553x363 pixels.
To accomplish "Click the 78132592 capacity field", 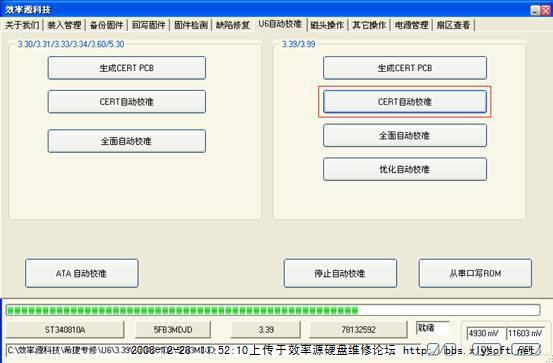I will (x=358, y=329).
